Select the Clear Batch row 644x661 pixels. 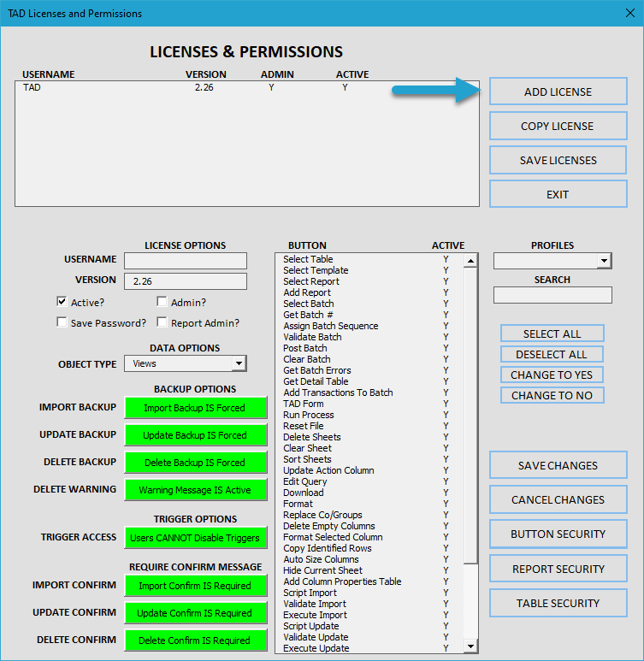click(x=369, y=359)
